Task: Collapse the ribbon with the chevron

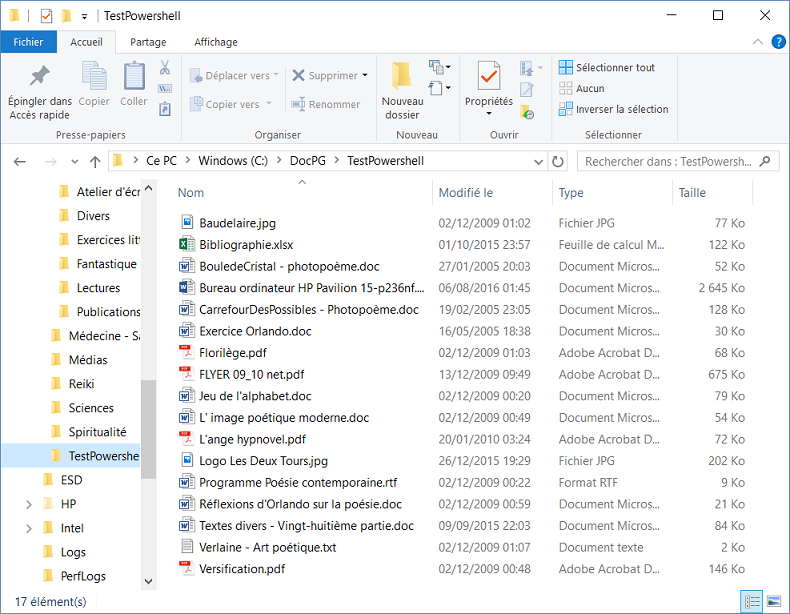Action: click(x=758, y=42)
